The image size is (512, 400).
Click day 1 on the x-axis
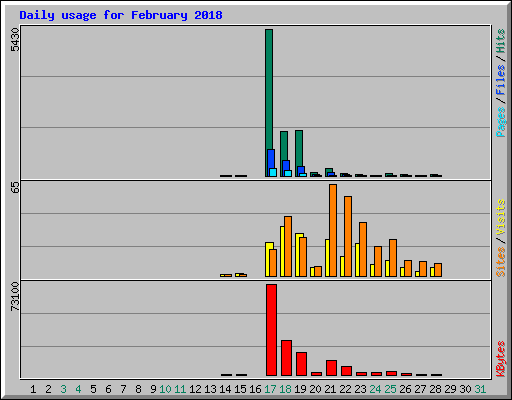(33, 389)
